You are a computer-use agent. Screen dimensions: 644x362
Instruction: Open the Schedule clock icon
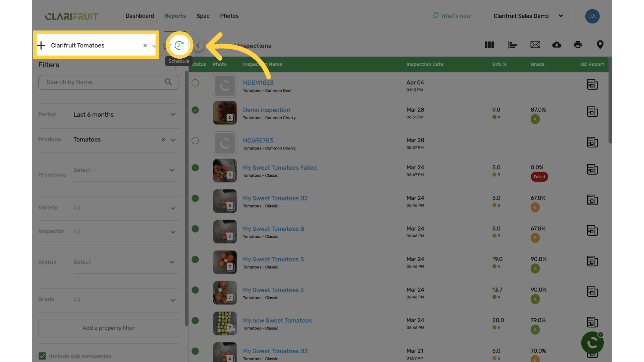(x=179, y=45)
